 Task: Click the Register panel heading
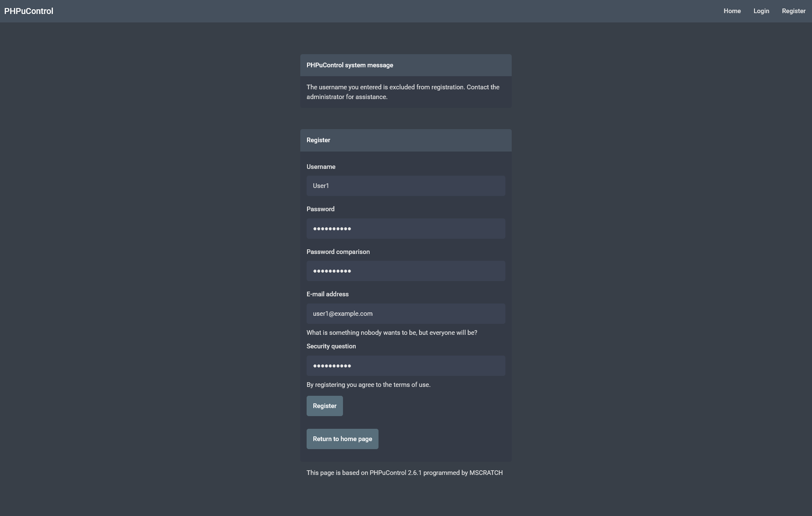[x=318, y=140]
